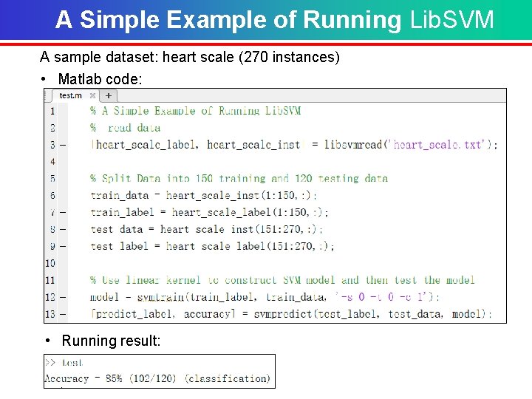
Task: Click predict_label output variable on line 13
Action: point(133,314)
